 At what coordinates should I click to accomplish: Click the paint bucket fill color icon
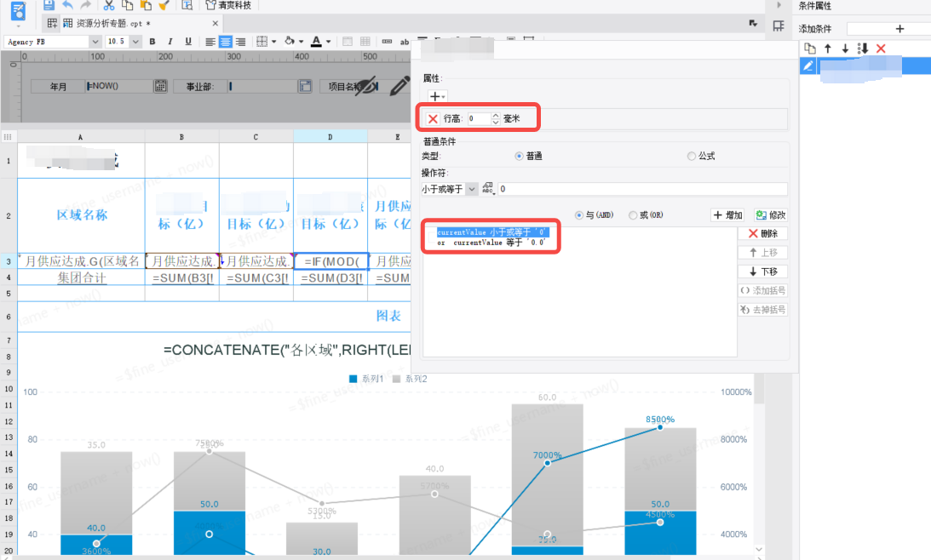(290, 41)
